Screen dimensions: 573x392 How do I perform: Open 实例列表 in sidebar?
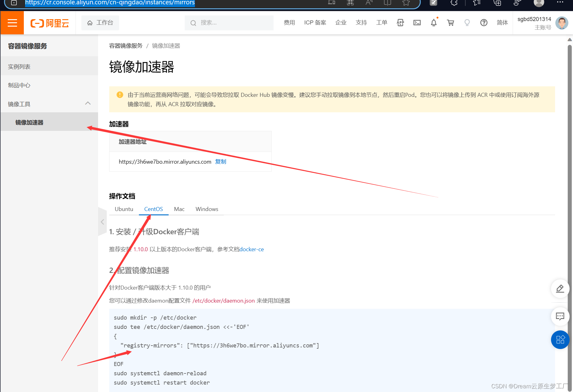(50, 67)
